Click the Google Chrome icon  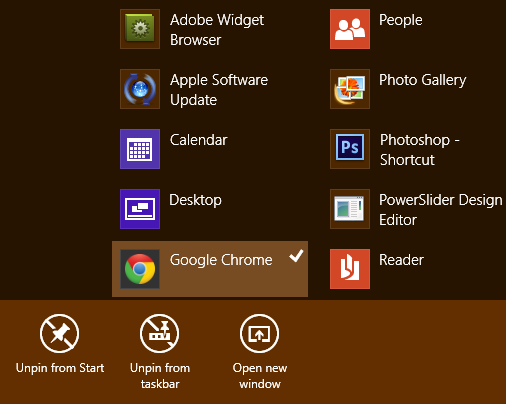pos(140,269)
